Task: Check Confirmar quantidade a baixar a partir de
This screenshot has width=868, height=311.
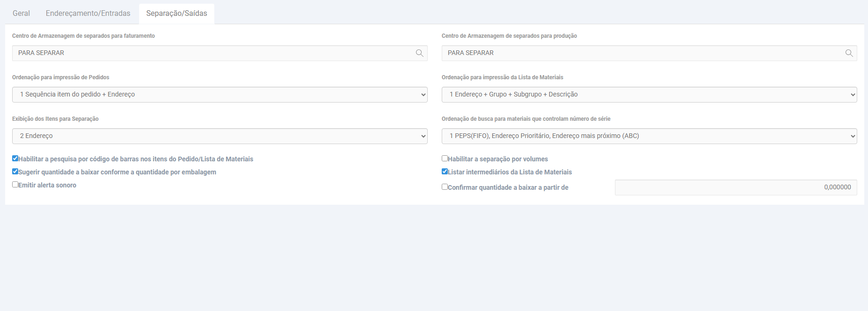Action: (445, 187)
